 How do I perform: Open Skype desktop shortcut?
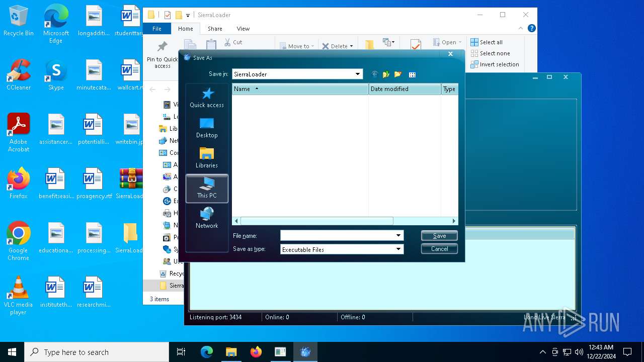(56, 75)
